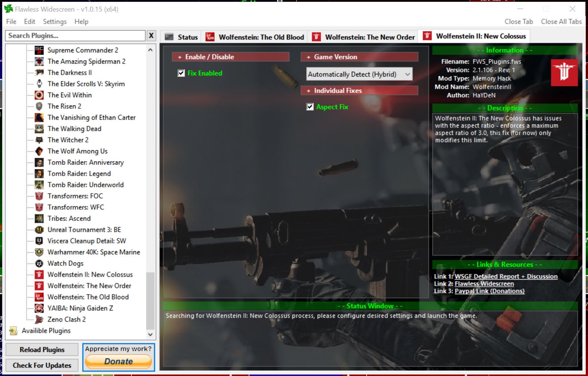
Task: Click Zeno Clash 2 icon
Action: [x=39, y=319]
